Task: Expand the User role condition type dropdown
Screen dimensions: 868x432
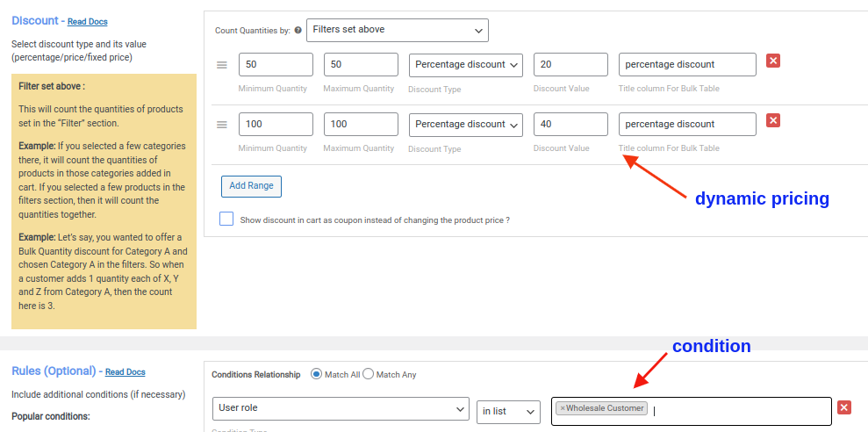Action: (341, 409)
